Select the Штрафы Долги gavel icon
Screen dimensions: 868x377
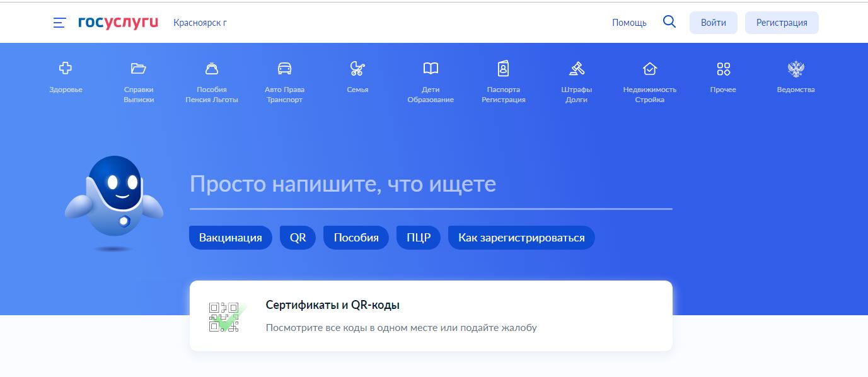click(577, 68)
